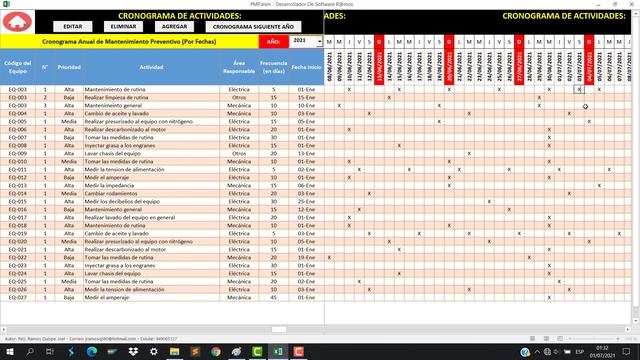Click the AGREGAR button
Viewport: 640px width, 360px height.
174,27
